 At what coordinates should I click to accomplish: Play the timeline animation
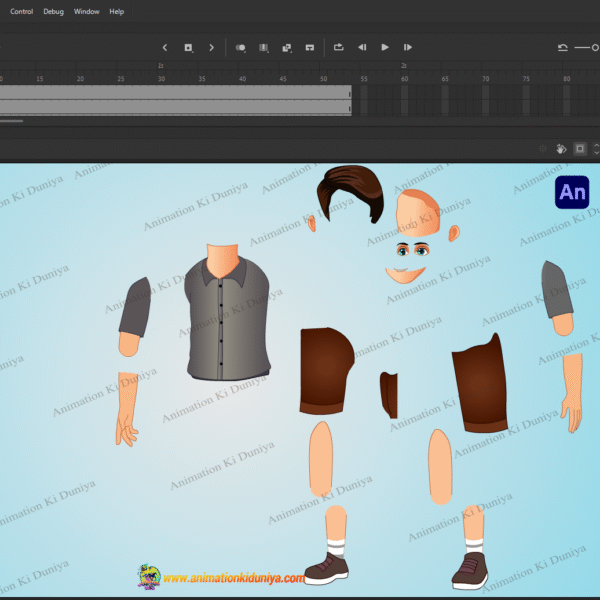click(x=385, y=47)
